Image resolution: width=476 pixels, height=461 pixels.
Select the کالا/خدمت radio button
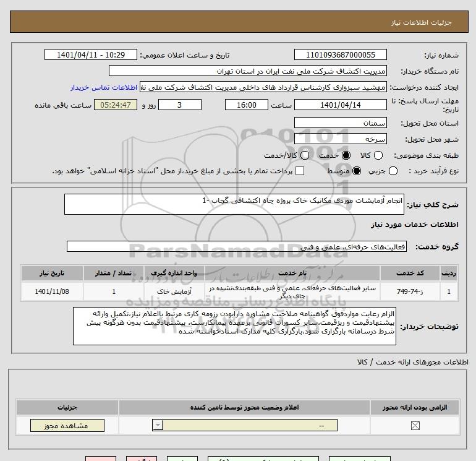pyautogui.click(x=305, y=155)
